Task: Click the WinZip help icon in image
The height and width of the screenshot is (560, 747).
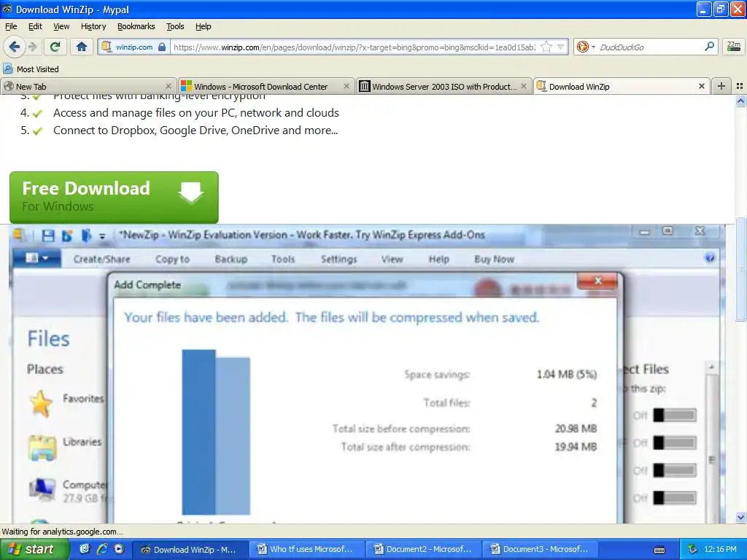Action: (x=710, y=257)
